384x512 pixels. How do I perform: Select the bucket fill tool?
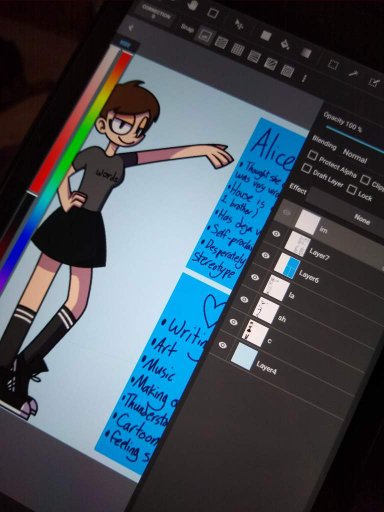(285, 43)
